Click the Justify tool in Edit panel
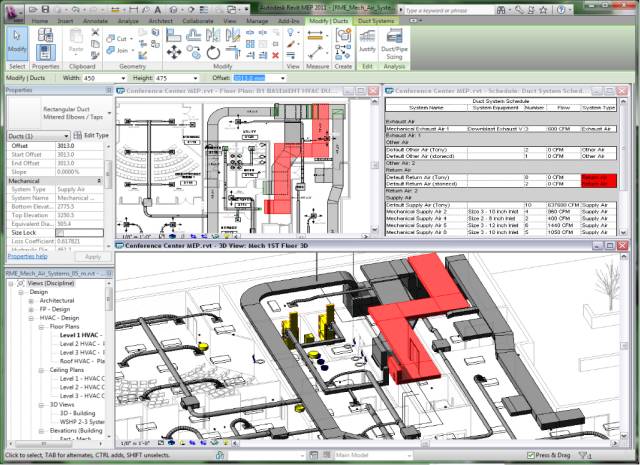 [x=367, y=40]
